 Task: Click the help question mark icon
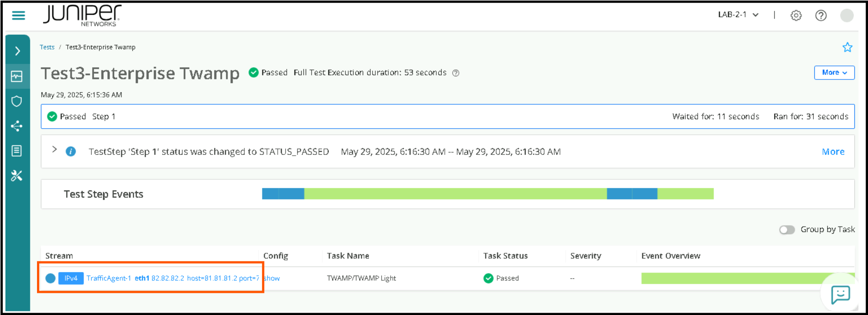pyautogui.click(x=821, y=15)
